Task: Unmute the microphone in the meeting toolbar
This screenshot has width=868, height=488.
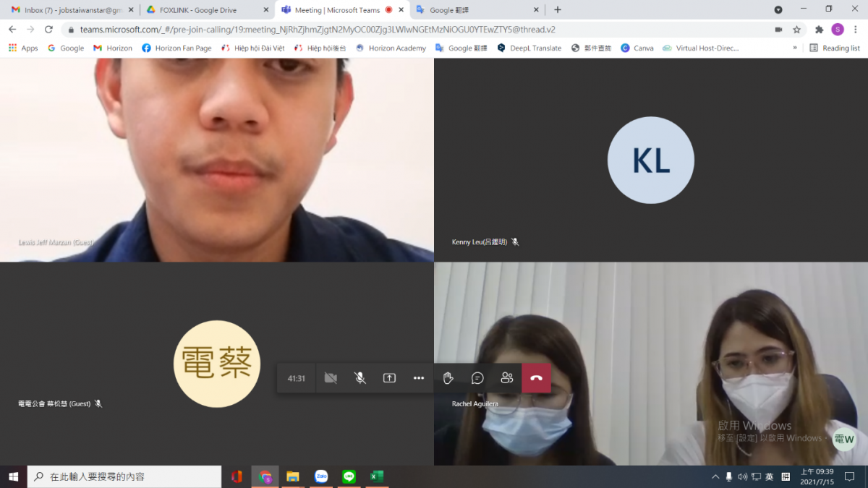Action: (x=359, y=378)
